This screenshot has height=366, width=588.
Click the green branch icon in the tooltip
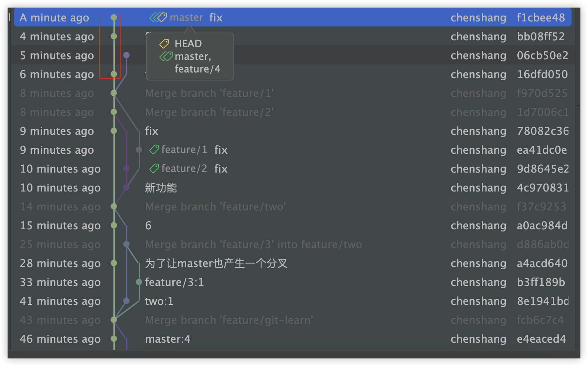[166, 56]
